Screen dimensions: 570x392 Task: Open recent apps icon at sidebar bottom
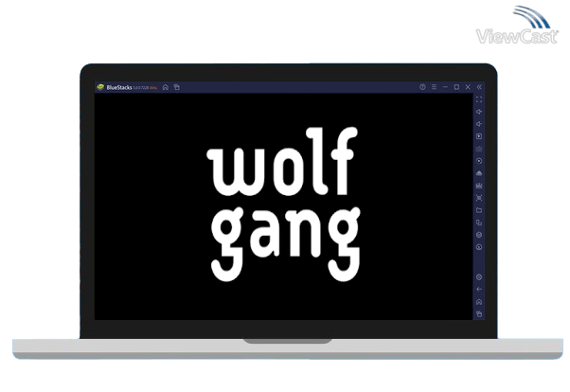pos(479,313)
